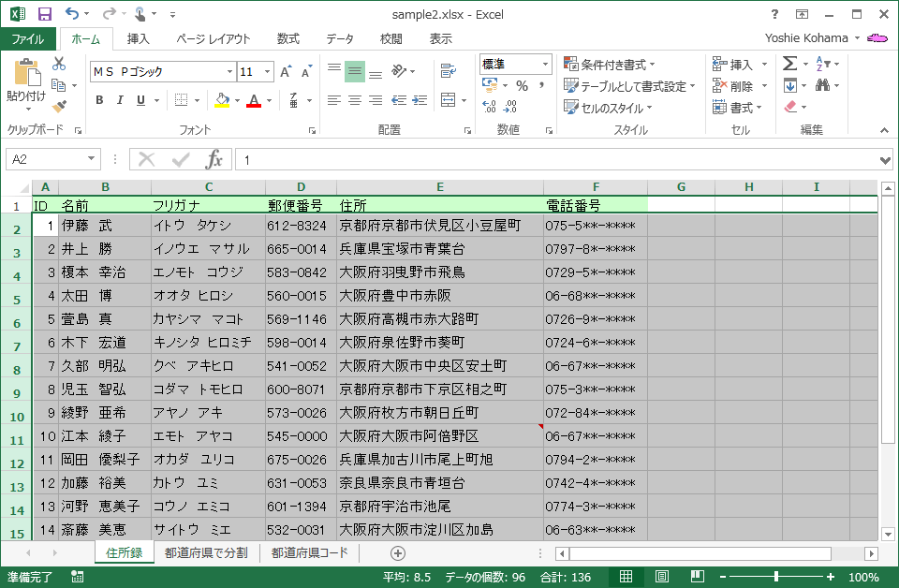Expand the formula bar
899x588 pixels.
(x=885, y=160)
